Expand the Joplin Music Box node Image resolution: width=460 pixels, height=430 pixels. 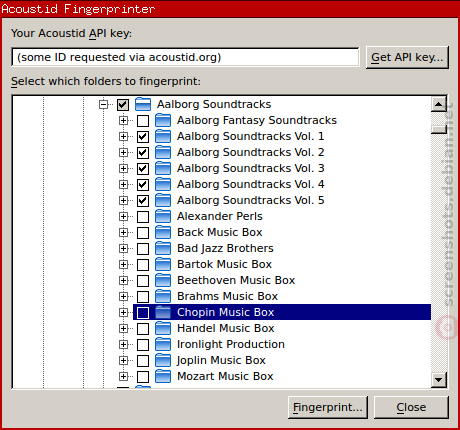(124, 361)
